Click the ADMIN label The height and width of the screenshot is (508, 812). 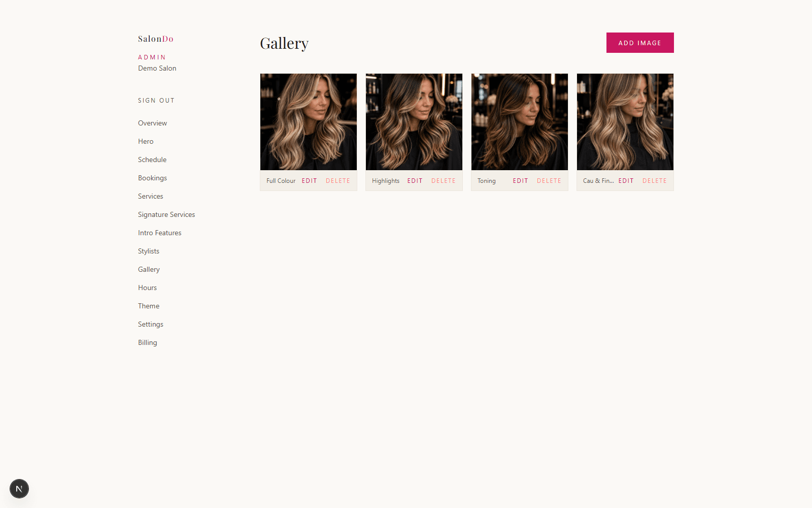pos(152,57)
